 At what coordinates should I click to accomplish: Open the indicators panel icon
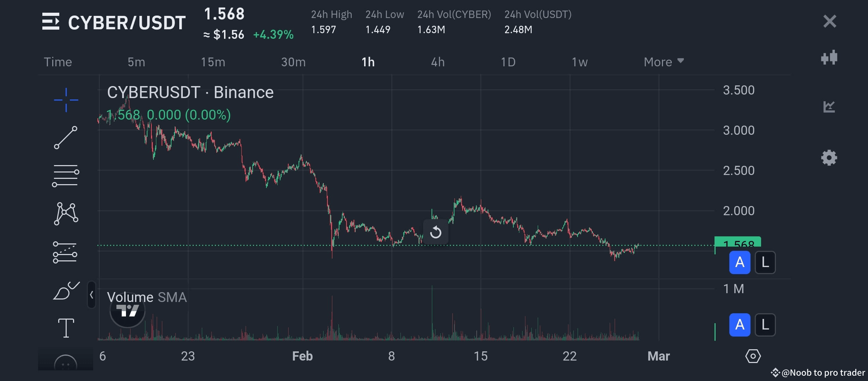(x=829, y=58)
